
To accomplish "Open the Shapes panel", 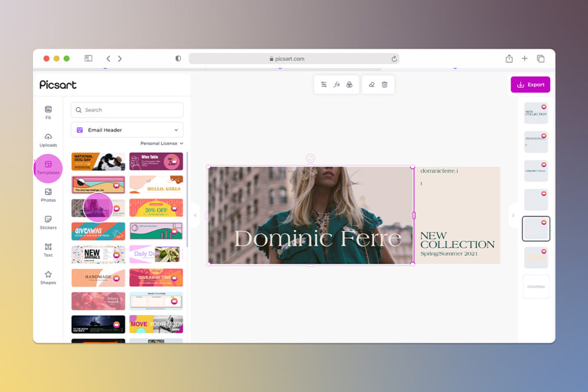I will (x=48, y=276).
